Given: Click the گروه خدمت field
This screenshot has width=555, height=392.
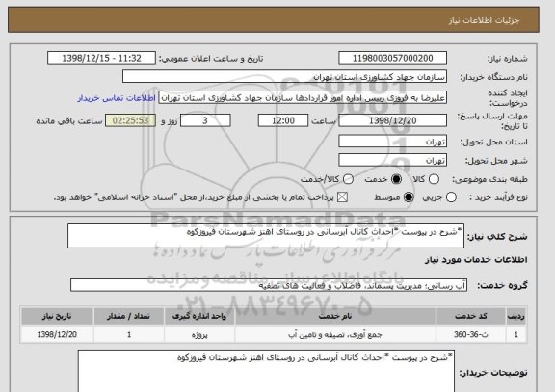Looking at the screenshot, I should pyautogui.click(x=269, y=285).
